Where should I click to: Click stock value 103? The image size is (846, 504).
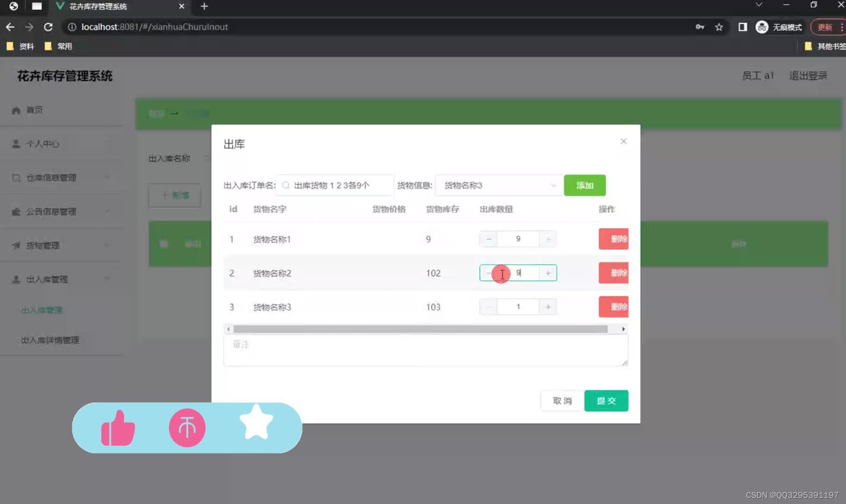(433, 307)
